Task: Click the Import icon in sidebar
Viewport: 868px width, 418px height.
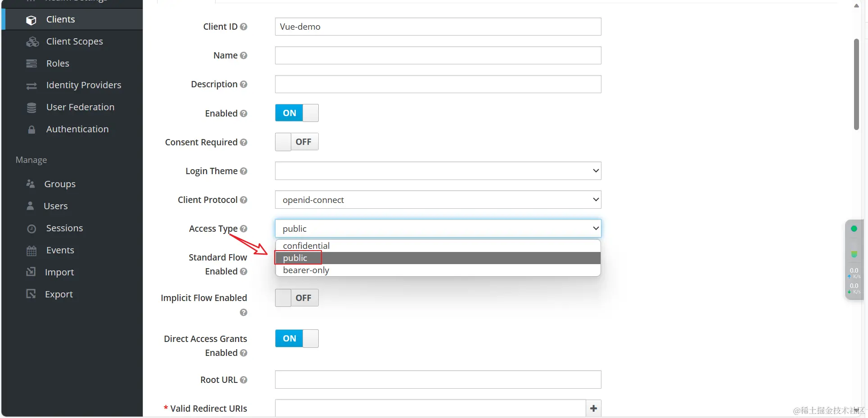Action: (x=31, y=272)
